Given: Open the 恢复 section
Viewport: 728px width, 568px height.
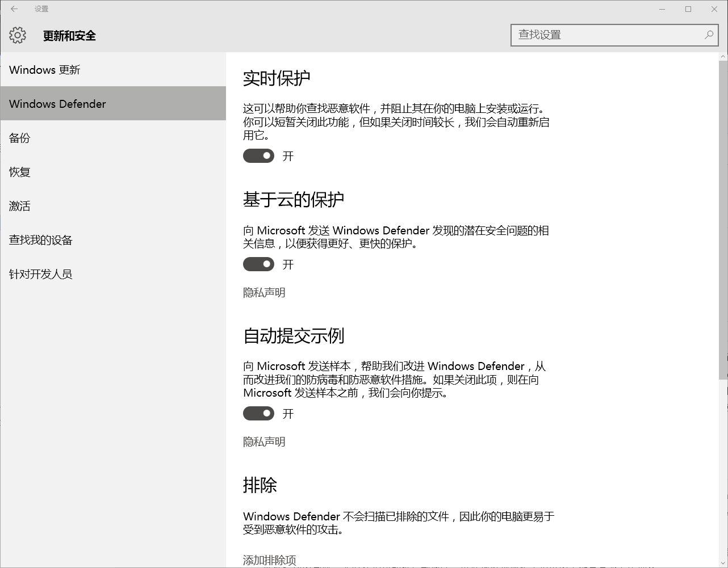Looking at the screenshot, I should click(113, 172).
